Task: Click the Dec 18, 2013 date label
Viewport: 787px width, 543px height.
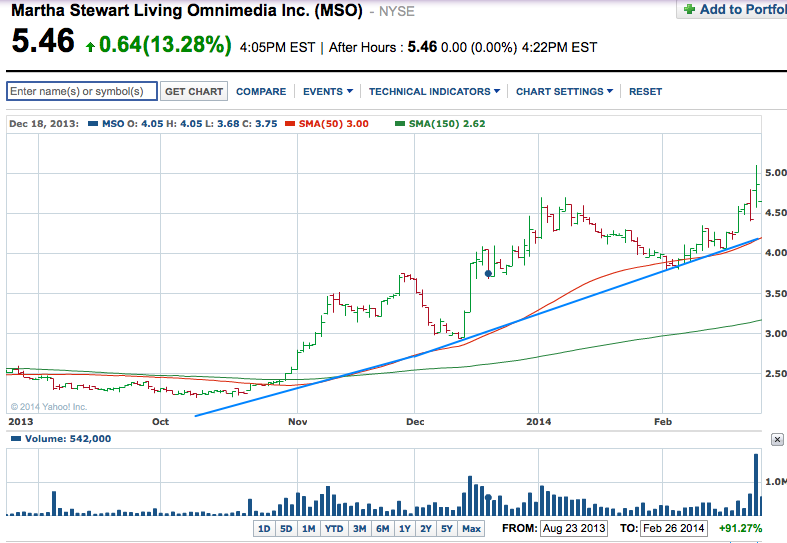Action: [x=44, y=123]
